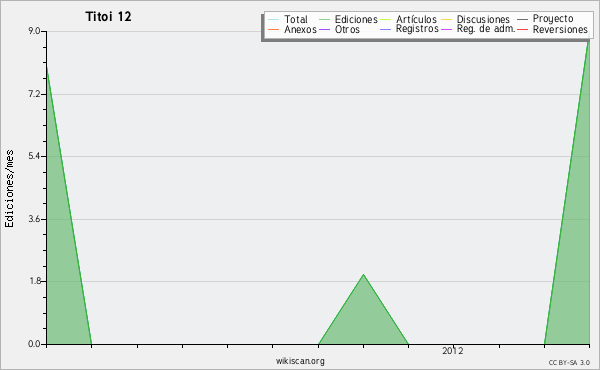Click the Ediciones legend entry

coord(348,19)
